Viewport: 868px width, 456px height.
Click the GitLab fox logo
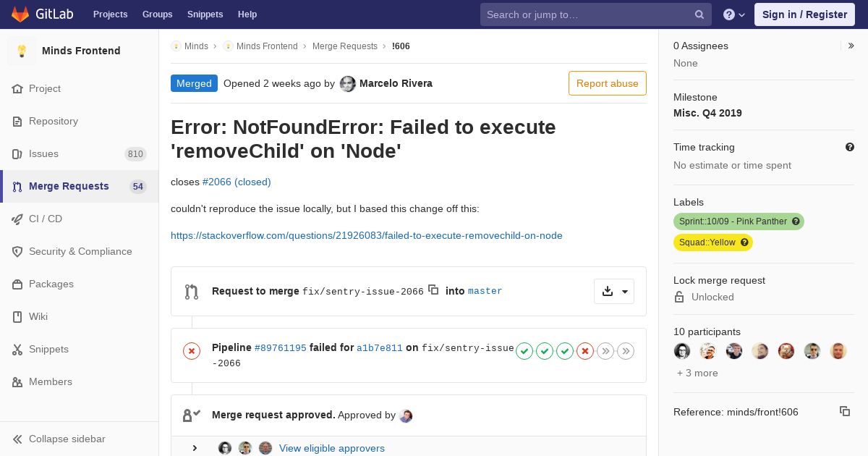20,14
